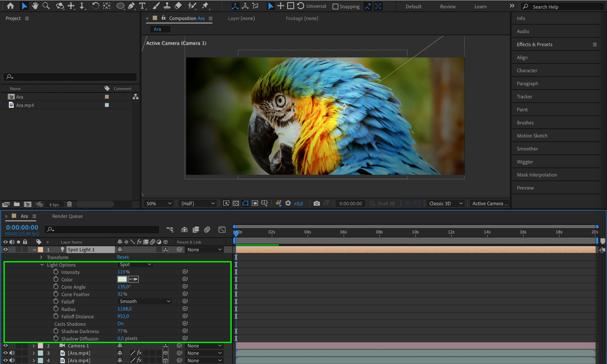Click the Home icon in toolbar
The image size is (607, 364).
coord(10,6)
